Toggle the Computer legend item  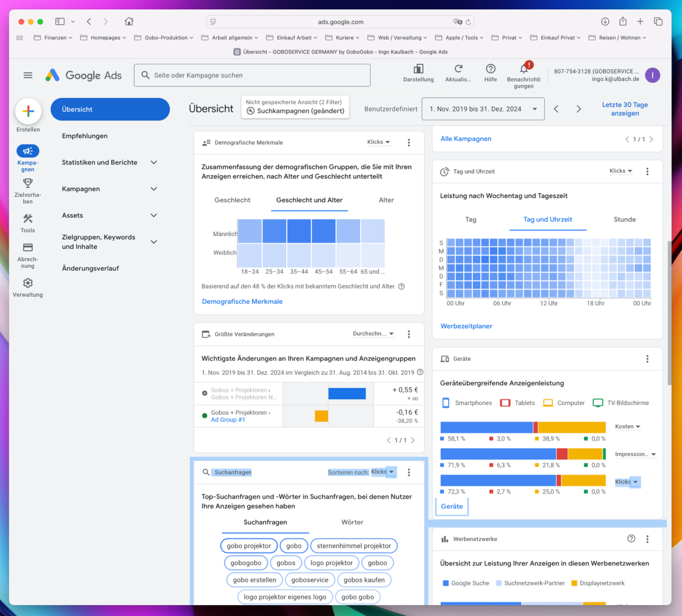[x=564, y=403]
